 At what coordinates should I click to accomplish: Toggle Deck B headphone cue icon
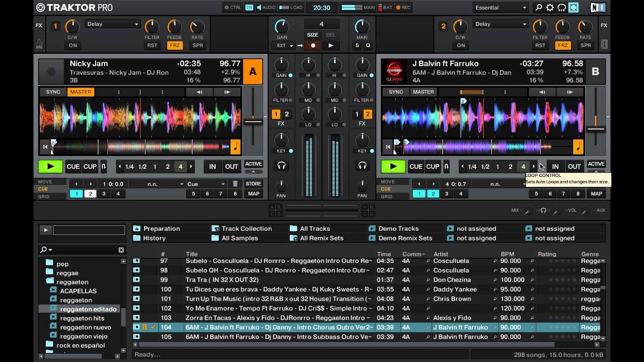tap(362, 165)
